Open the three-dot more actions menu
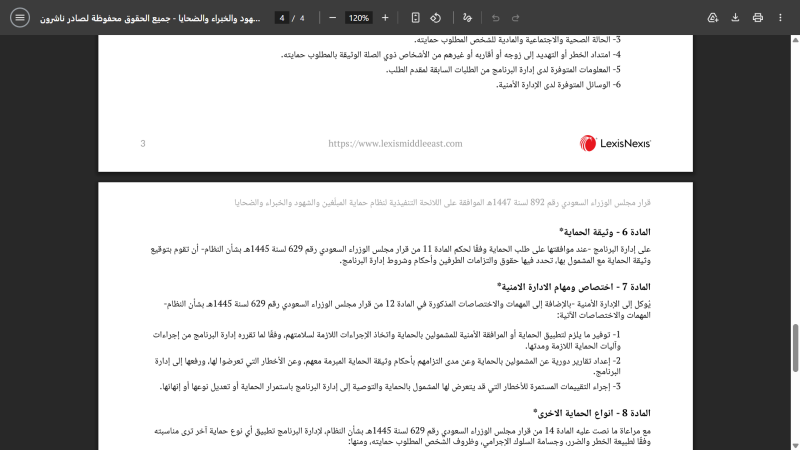This screenshot has height=450, width=800. (x=780, y=18)
